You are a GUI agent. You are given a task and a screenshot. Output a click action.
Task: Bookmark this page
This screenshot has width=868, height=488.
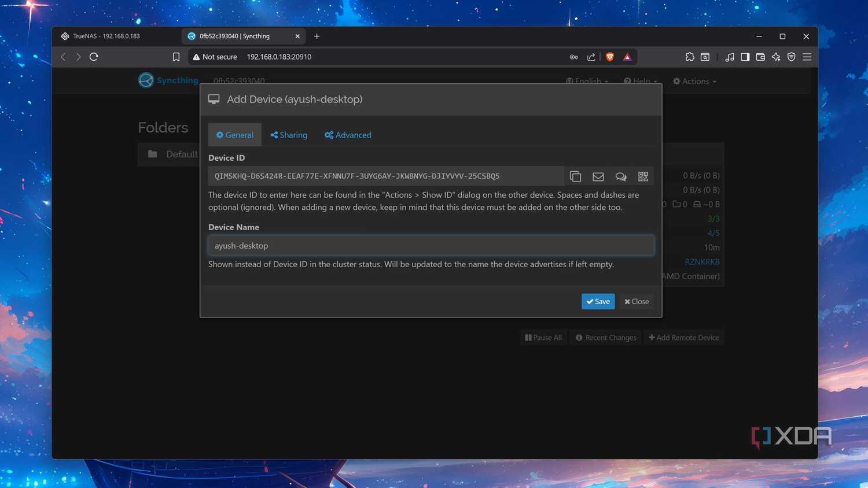pos(176,57)
